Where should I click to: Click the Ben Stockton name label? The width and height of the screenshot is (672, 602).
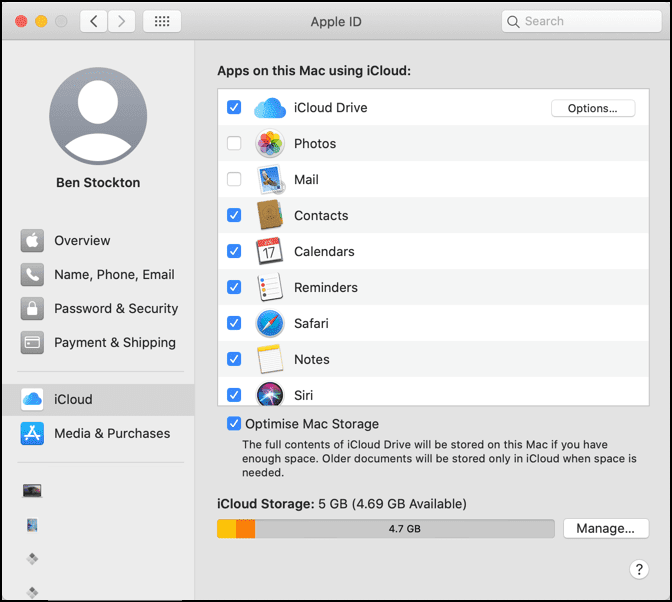click(98, 183)
